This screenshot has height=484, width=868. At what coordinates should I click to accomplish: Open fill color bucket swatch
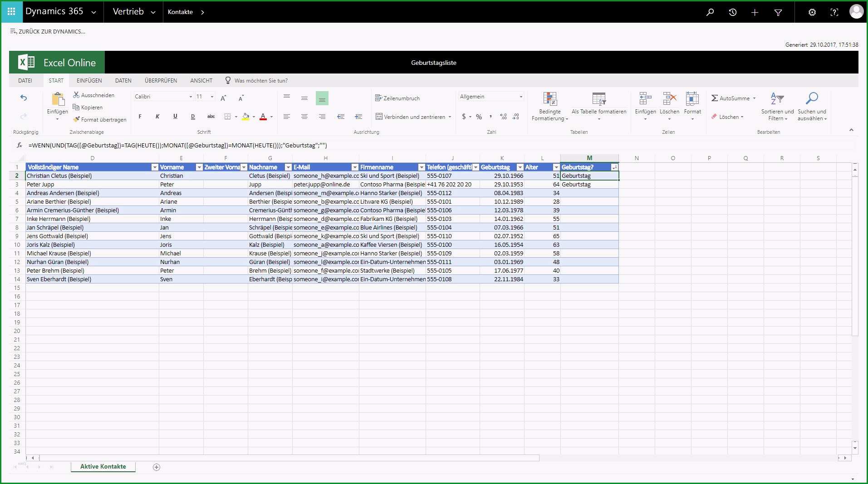tap(245, 117)
